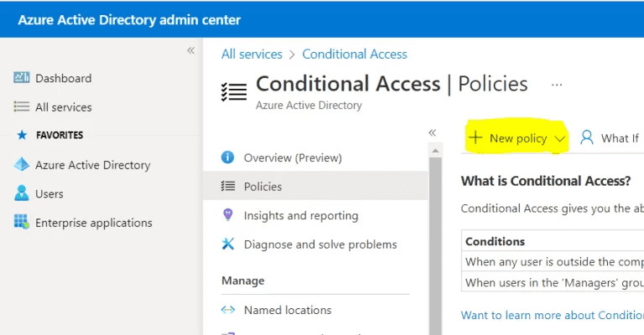Click the Azure Active Directory admin center title

129,20
